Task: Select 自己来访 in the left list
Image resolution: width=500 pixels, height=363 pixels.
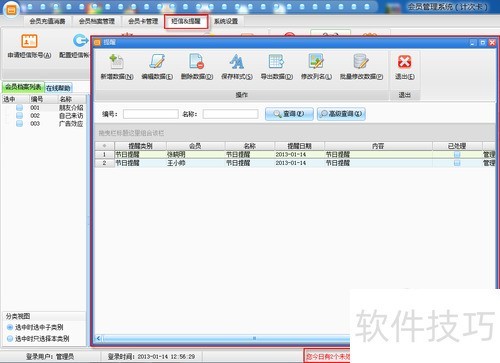Action: 71,116
